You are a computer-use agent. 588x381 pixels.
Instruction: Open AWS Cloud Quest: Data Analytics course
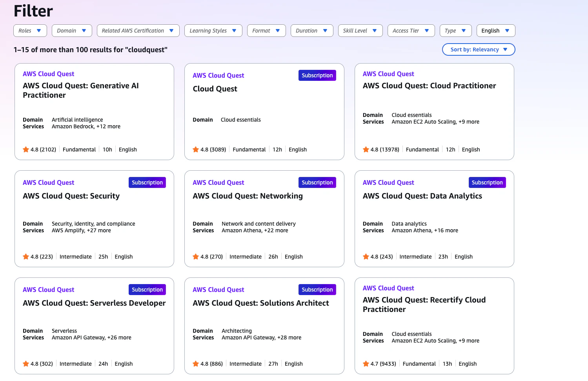[x=422, y=196]
